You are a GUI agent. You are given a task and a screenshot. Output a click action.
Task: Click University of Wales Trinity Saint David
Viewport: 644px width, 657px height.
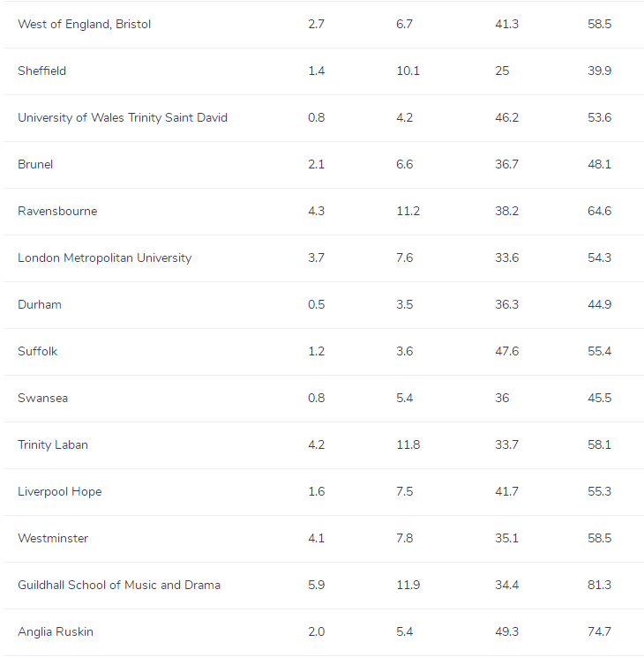(x=123, y=117)
